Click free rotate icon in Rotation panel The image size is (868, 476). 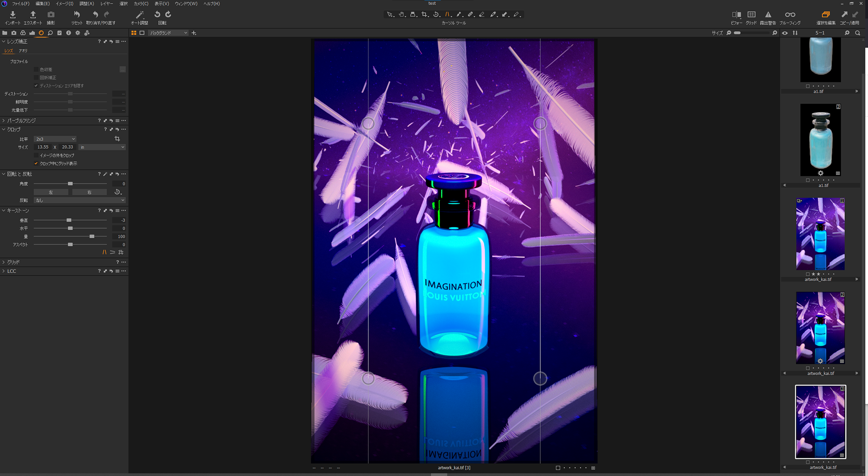click(118, 192)
